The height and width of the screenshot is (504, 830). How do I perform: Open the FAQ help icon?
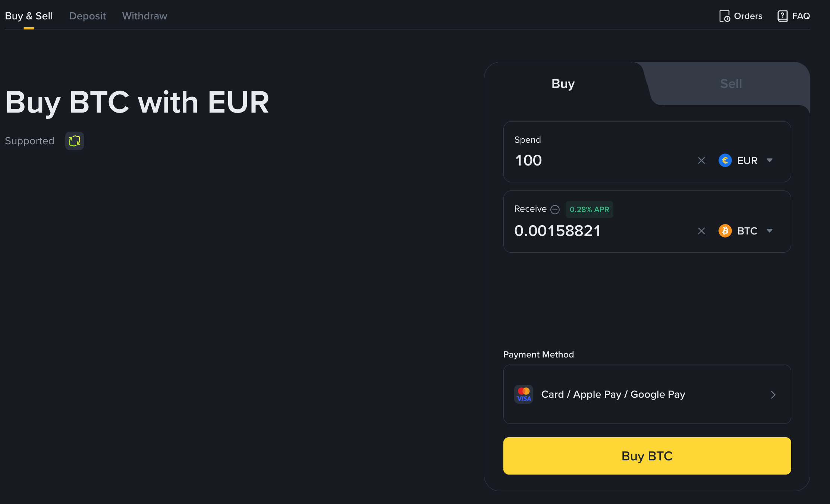782,16
